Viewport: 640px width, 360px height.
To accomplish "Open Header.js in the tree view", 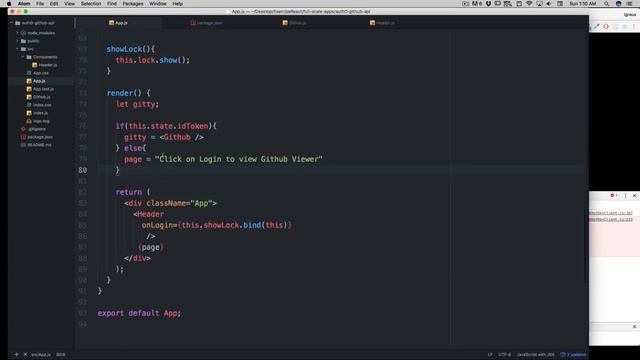I will click(x=48, y=65).
